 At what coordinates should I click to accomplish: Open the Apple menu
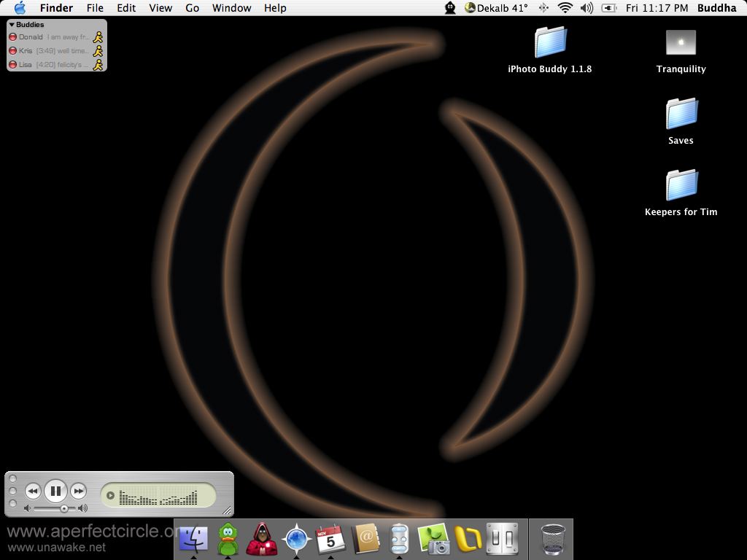click(x=20, y=7)
